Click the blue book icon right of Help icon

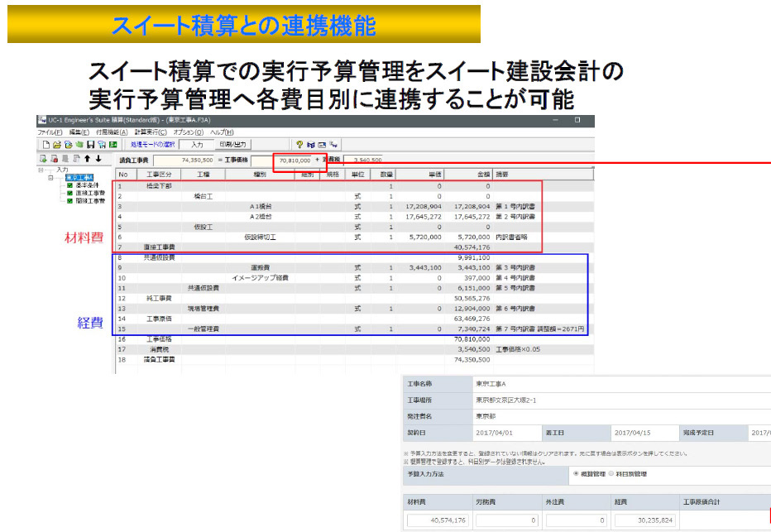point(310,145)
